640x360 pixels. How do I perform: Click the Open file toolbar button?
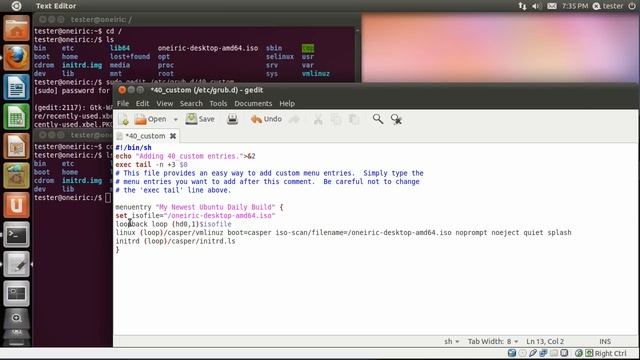coord(151,119)
